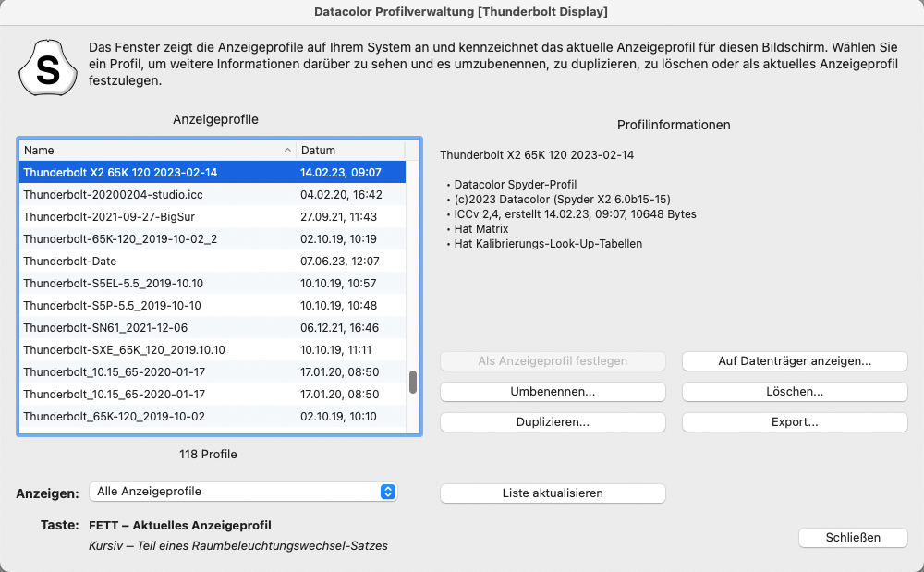924x572 pixels.
Task: Click the '118 Profile' count text
Action: point(208,455)
